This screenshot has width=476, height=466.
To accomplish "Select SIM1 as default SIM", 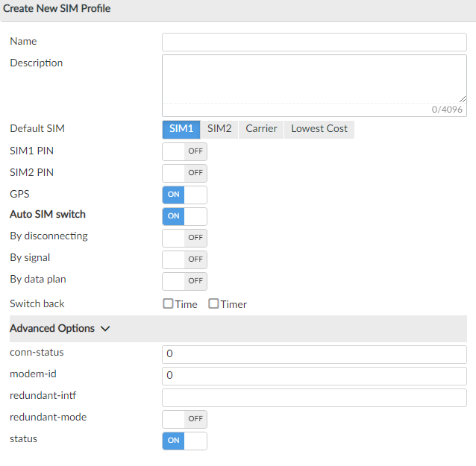I will pyautogui.click(x=181, y=129).
